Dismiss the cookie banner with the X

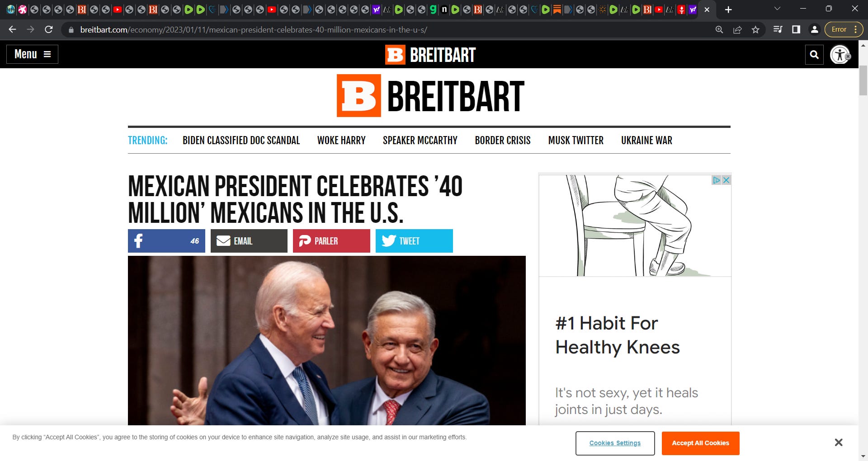point(838,442)
